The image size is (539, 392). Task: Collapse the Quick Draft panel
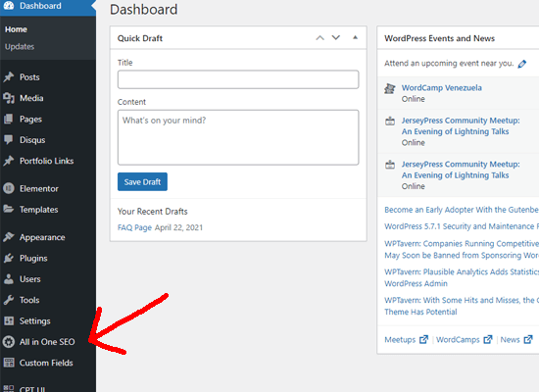tap(355, 37)
